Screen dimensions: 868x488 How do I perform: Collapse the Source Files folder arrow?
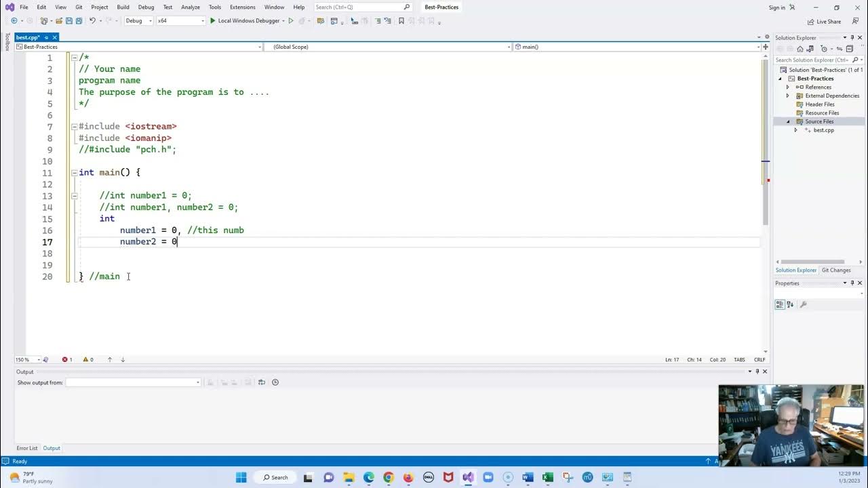(x=788, y=121)
